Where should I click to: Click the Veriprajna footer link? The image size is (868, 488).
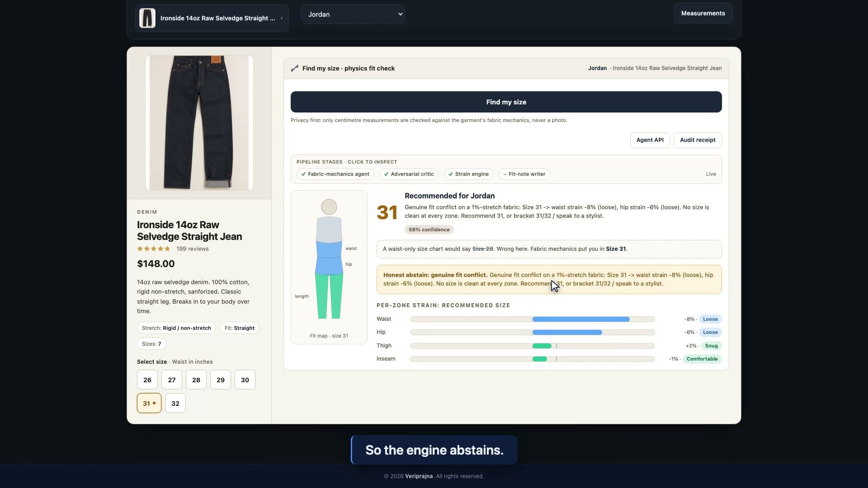coord(419,476)
